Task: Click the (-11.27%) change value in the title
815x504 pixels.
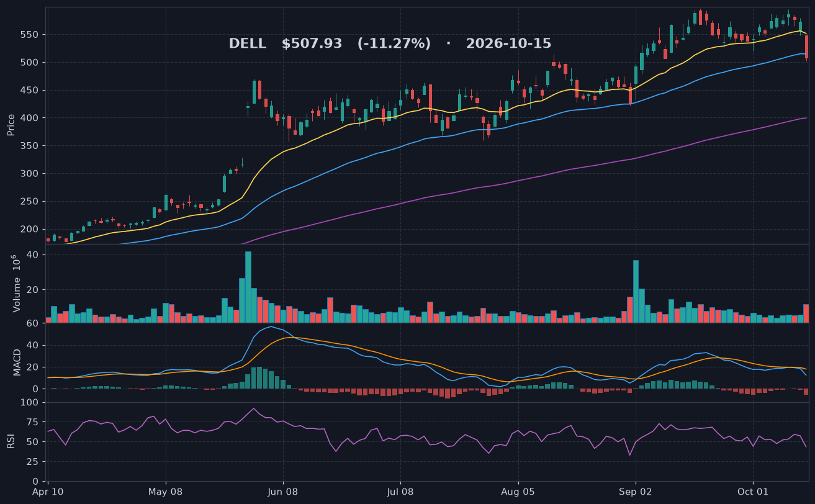Action: pos(394,43)
